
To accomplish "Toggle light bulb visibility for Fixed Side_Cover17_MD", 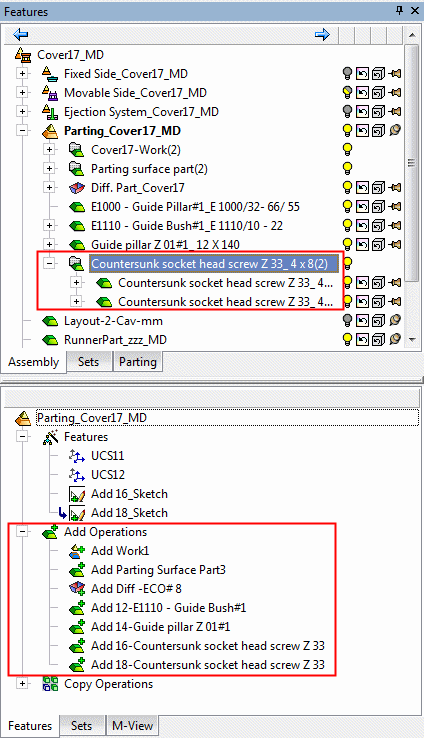I will (347, 74).
